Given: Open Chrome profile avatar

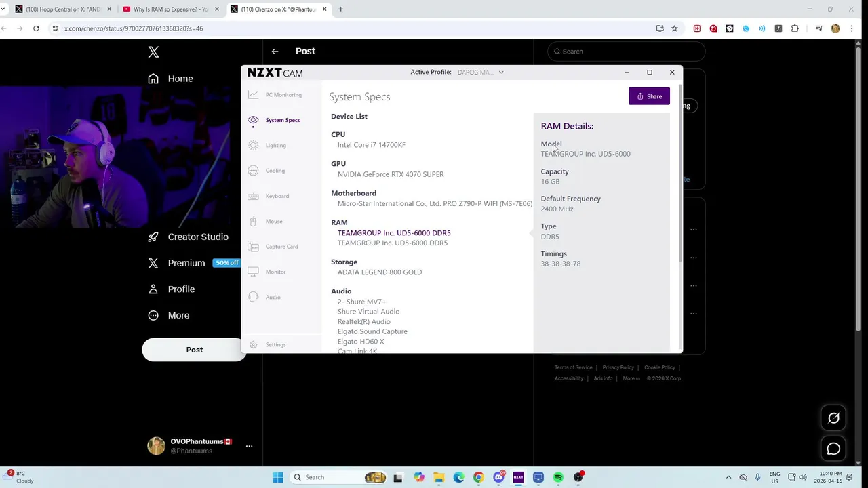Looking at the screenshot, I should pyautogui.click(x=835, y=28).
